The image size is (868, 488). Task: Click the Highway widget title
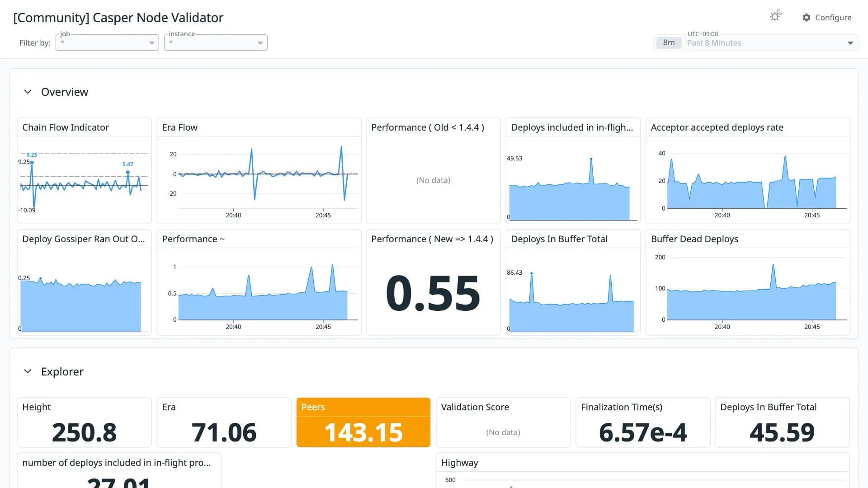click(x=459, y=463)
